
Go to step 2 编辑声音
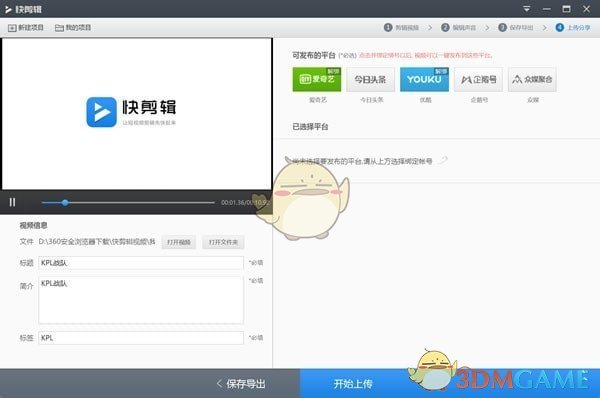[x=458, y=28]
